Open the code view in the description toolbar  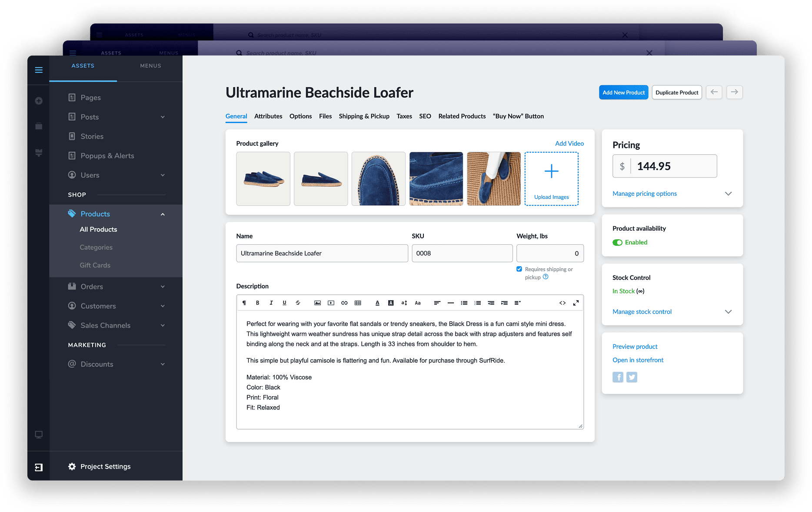pos(562,303)
